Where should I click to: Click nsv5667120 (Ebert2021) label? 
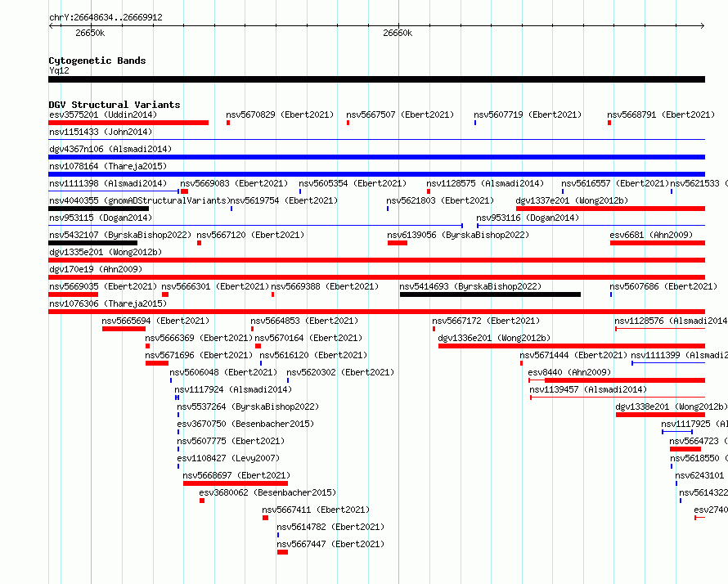pyautogui.click(x=251, y=235)
